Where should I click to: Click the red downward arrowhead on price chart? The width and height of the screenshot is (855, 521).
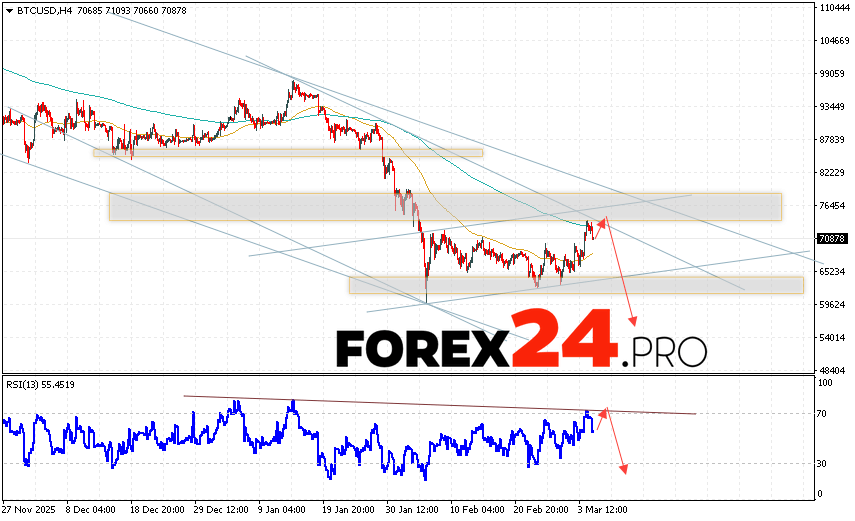point(633,321)
